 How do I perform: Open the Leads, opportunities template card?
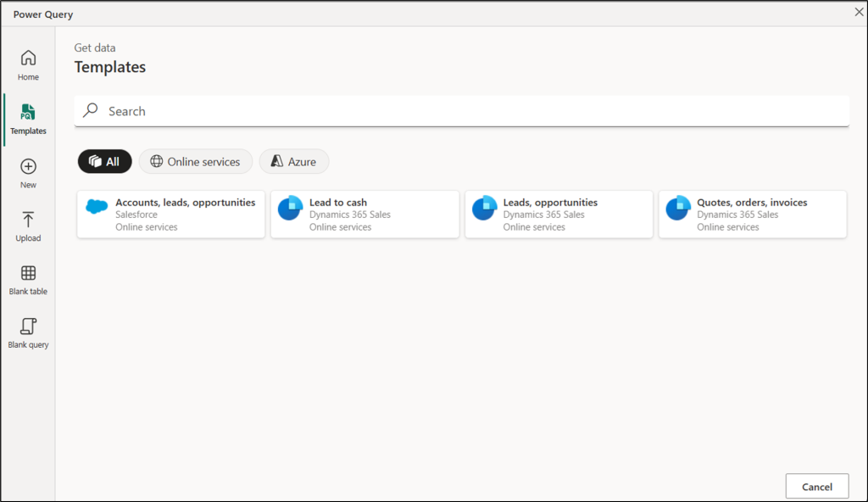(x=559, y=215)
